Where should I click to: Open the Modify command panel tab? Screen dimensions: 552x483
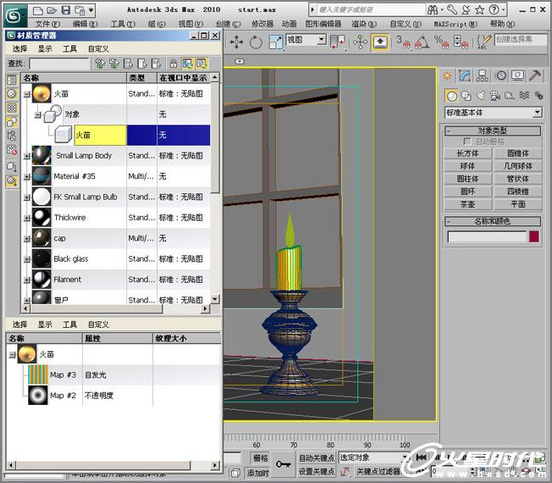coord(465,75)
